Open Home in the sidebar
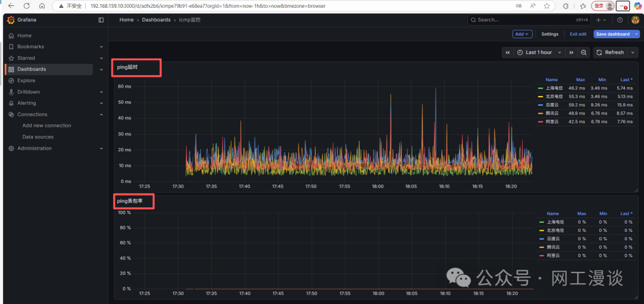 click(24, 36)
